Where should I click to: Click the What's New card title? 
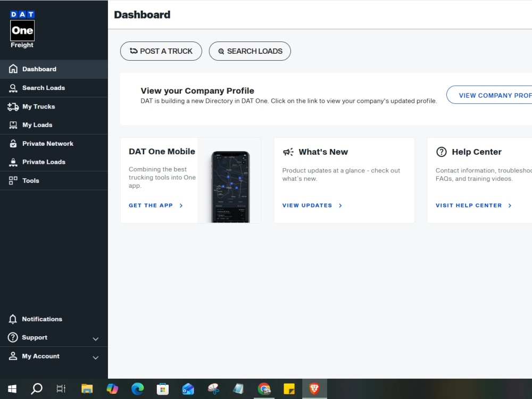tap(323, 152)
